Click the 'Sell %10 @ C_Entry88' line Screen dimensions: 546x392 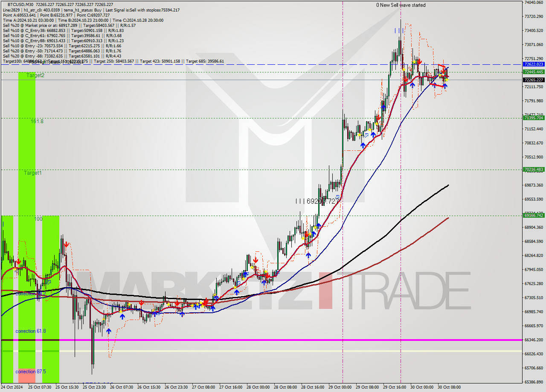point(63,40)
